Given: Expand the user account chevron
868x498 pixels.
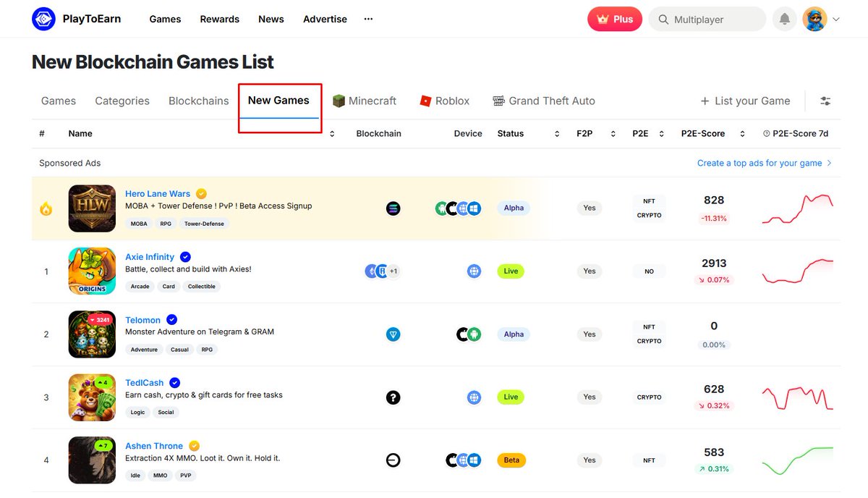Looking at the screenshot, I should click(836, 20).
